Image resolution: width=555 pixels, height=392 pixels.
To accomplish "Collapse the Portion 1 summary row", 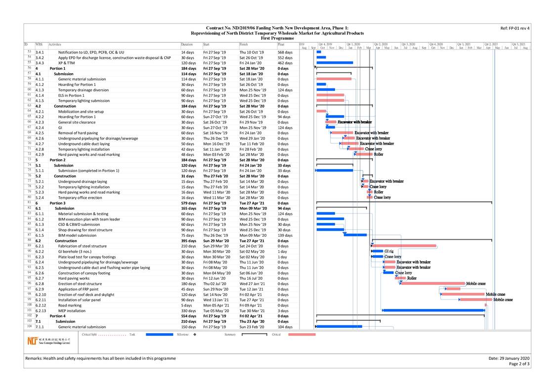I will point(57,68).
